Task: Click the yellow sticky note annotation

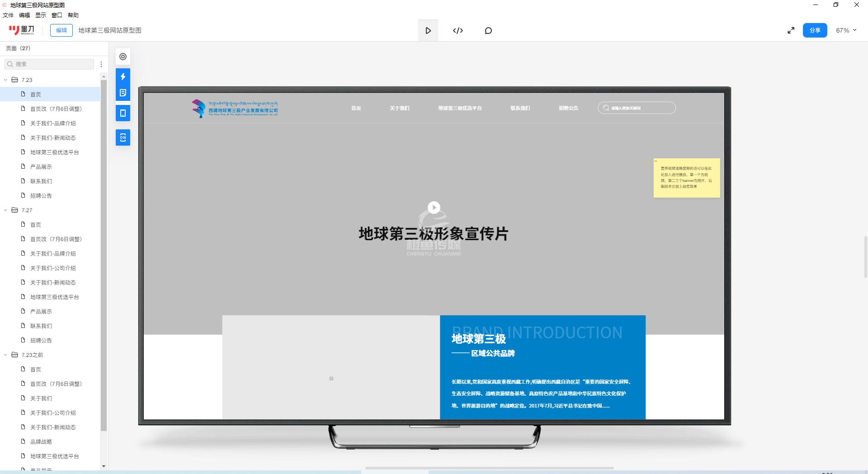Action: (686, 178)
